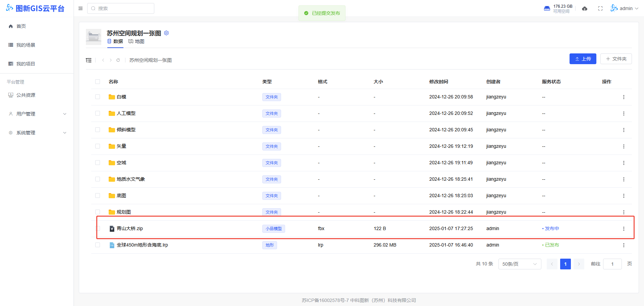644x306 pixels.
Task: Navigate back using the left arrow icon
Action: pos(103,60)
